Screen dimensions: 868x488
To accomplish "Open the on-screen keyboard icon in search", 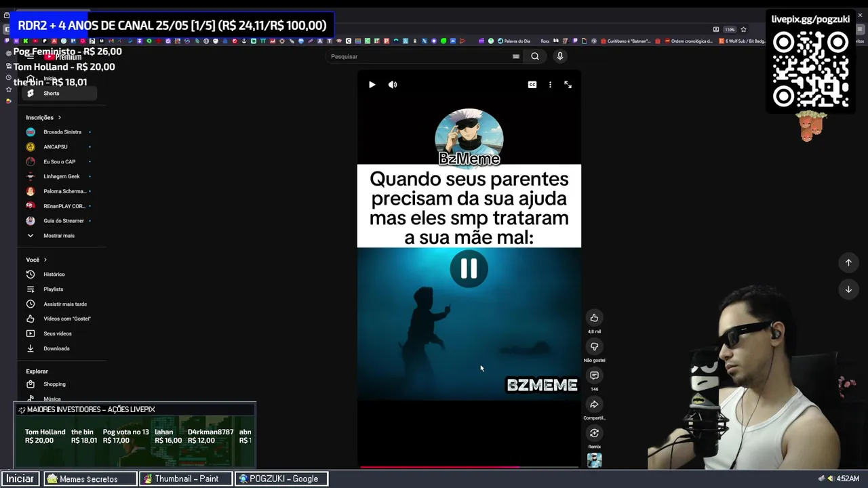I will 516,56.
